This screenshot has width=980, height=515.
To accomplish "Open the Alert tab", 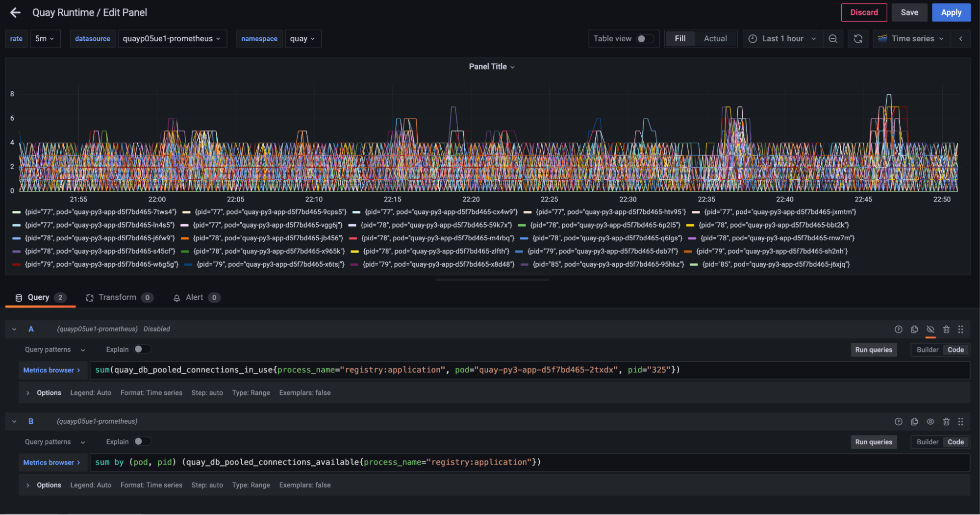I will pos(195,298).
